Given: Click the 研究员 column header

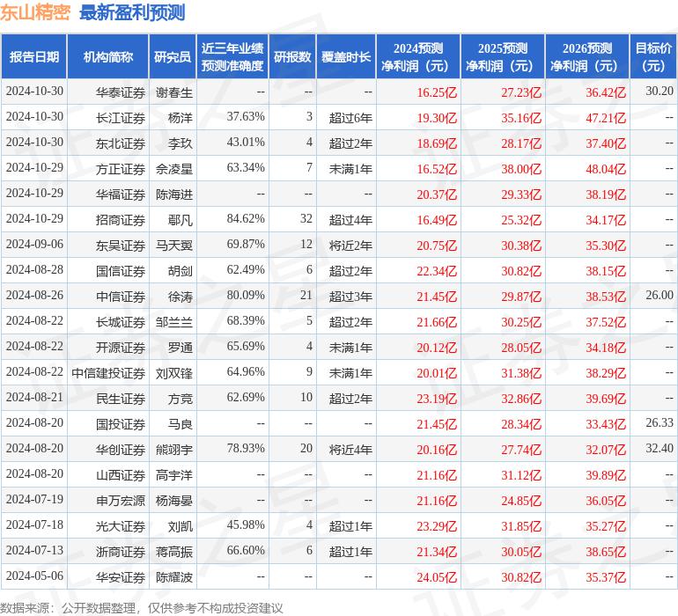Looking at the screenshot, I should pyautogui.click(x=173, y=56).
